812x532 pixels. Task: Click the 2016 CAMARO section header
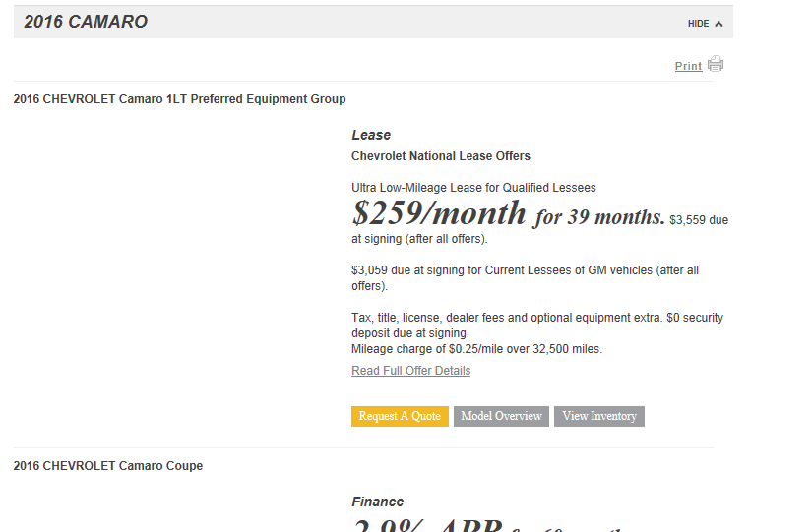pos(86,22)
